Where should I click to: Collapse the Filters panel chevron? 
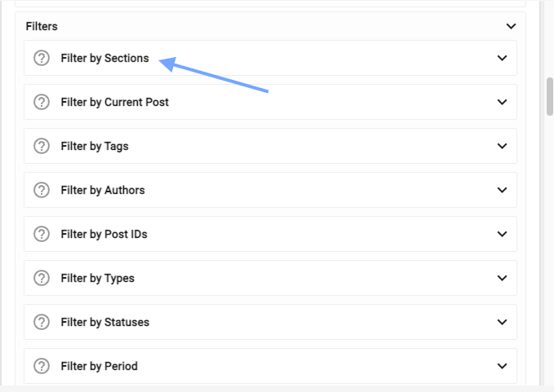coord(511,27)
